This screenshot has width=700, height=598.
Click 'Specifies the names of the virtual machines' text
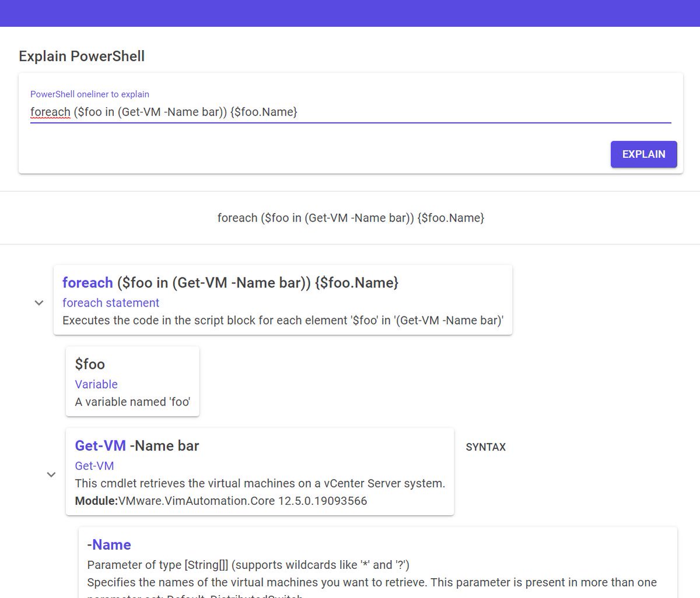tap(372, 582)
